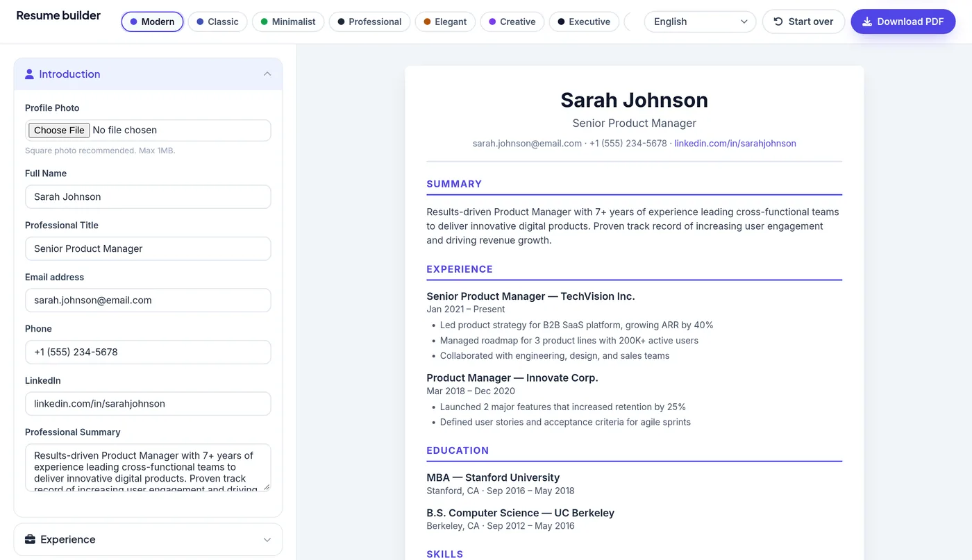Select the Executive template
The height and width of the screenshot is (560, 972).
point(584,22)
